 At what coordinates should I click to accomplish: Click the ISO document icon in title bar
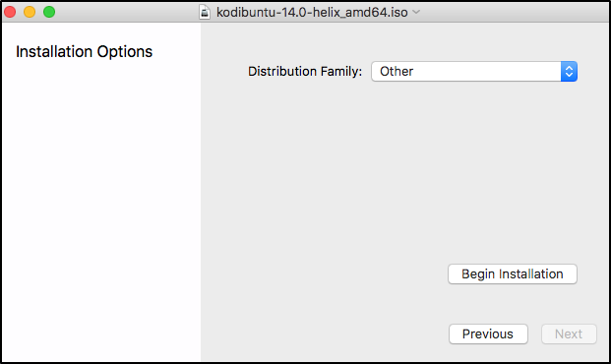(x=205, y=12)
